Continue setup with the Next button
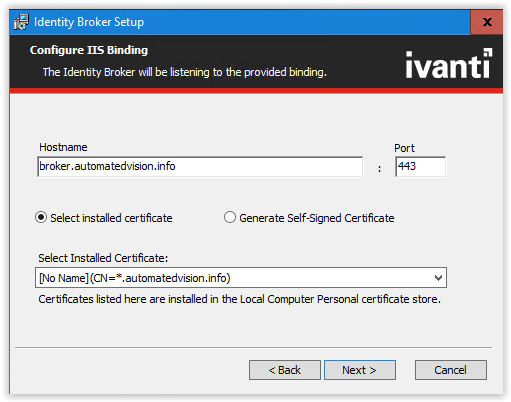The width and height of the screenshot is (511, 402). click(x=360, y=370)
